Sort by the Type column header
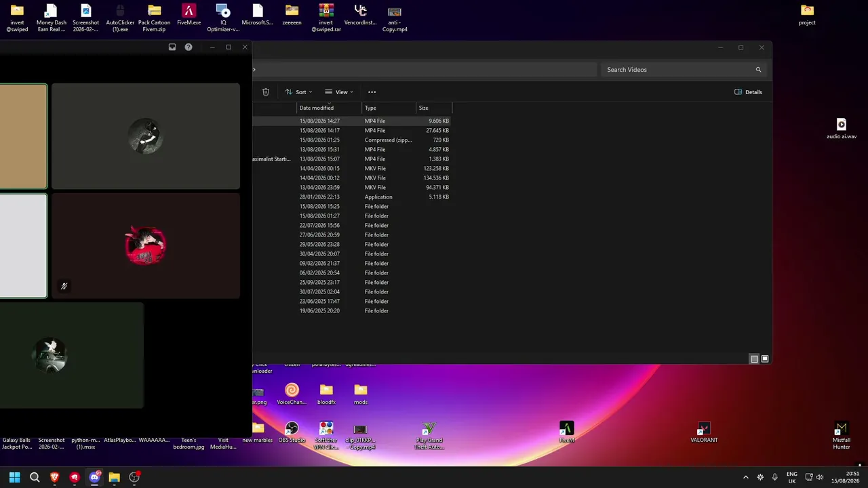 (x=389, y=108)
